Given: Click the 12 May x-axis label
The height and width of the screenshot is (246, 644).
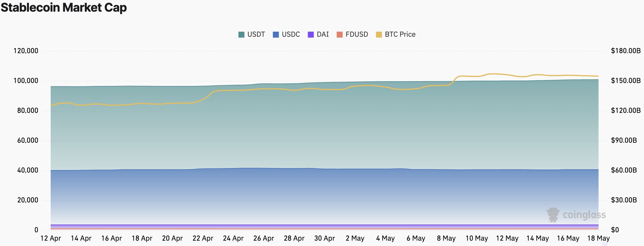Looking at the screenshot, I should click(x=507, y=239).
